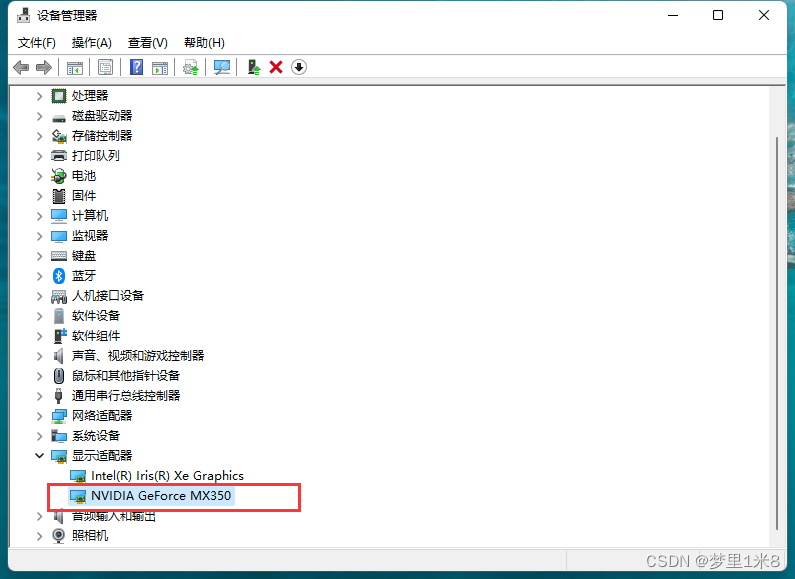This screenshot has width=795, height=579.
Task: Select the 软件设备 category
Action: point(96,316)
